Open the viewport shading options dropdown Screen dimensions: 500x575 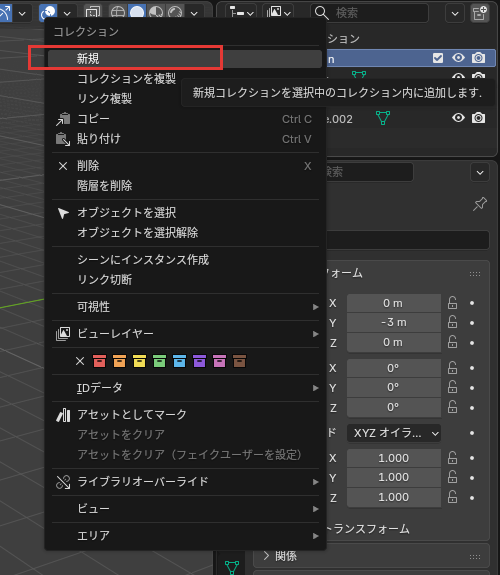194,14
